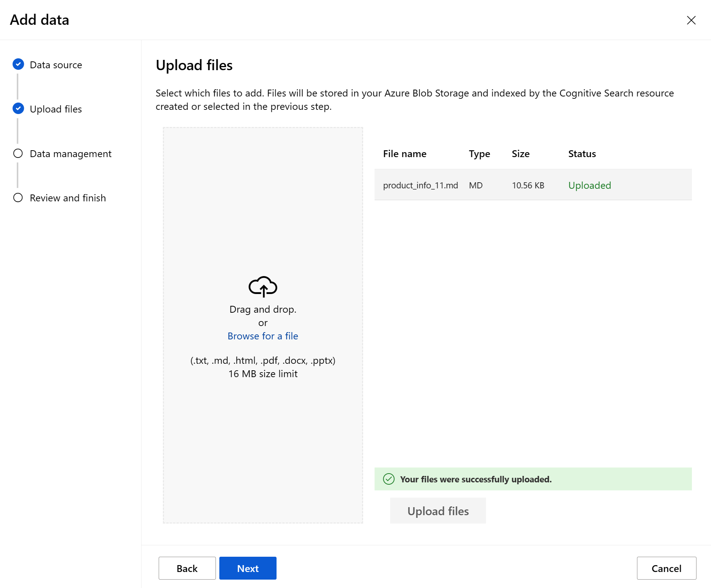Click the Uploaded status text

pyautogui.click(x=590, y=185)
